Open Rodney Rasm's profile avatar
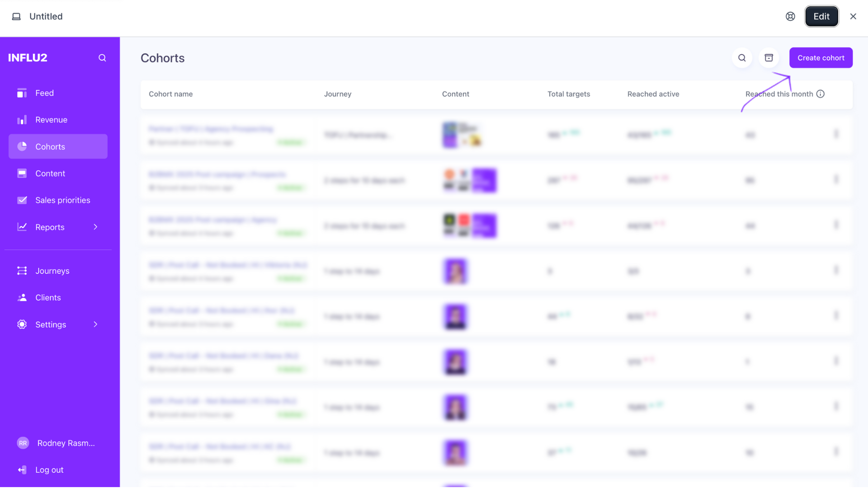The height and width of the screenshot is (488, 868). point(23,443)
